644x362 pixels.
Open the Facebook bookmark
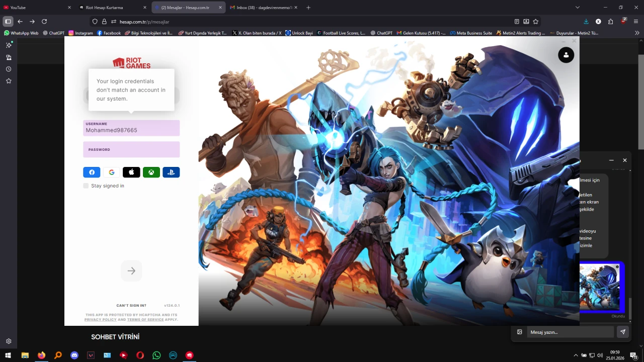tap(109, 33)
